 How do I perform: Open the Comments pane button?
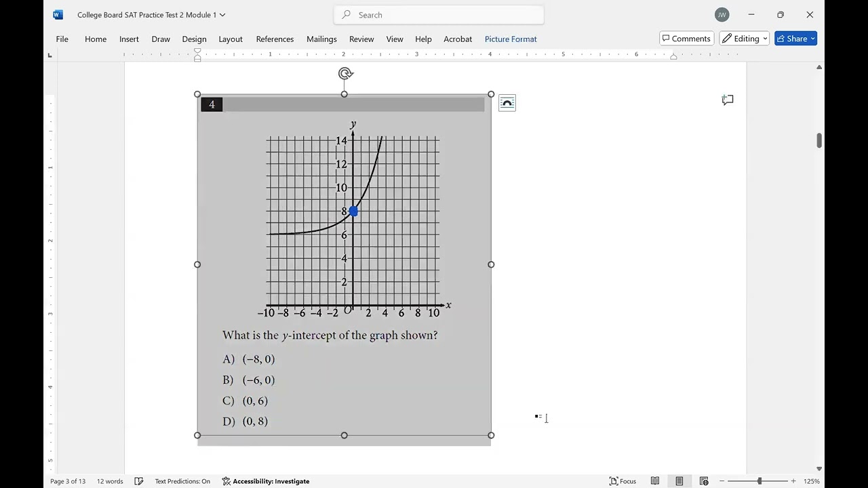[686, 39]
